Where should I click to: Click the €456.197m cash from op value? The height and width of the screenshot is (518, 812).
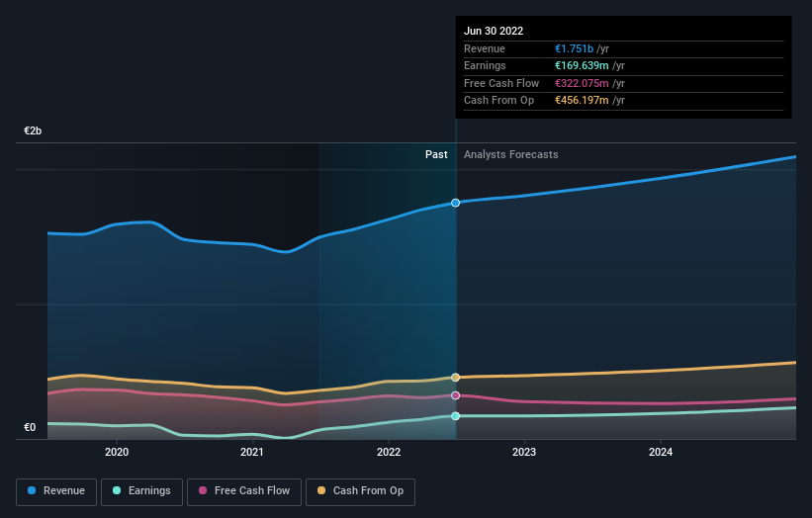(x=582, y=101)
